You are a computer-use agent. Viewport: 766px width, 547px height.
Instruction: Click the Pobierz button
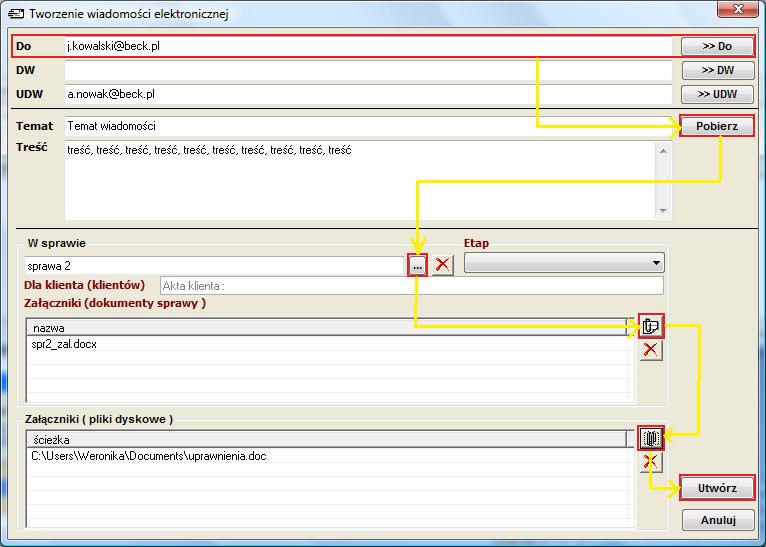(717, 126)
